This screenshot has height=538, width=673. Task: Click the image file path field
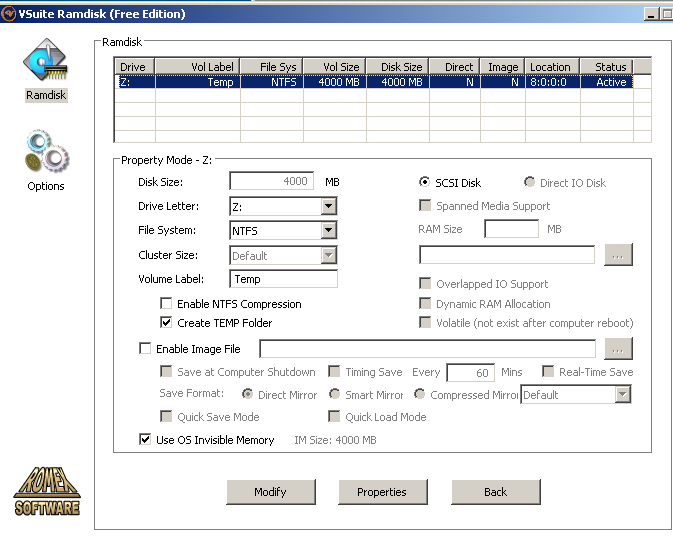coord(427,349)
